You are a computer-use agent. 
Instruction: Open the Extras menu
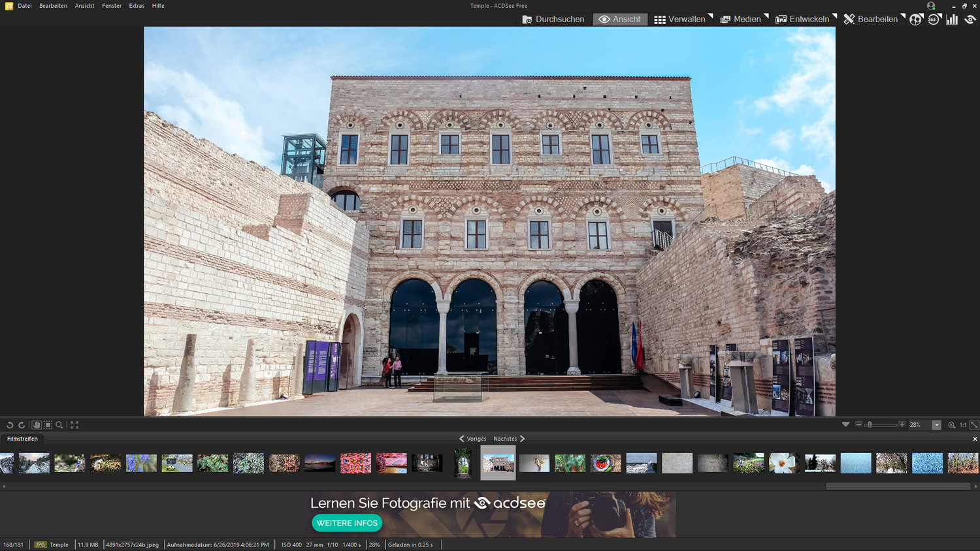pos(136,5)
